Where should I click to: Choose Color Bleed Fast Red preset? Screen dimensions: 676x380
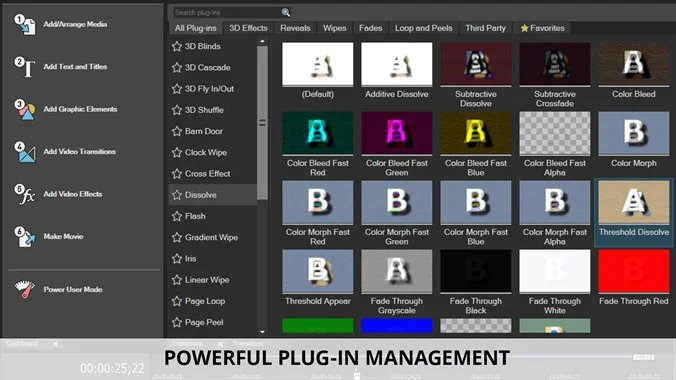[318, 133]
